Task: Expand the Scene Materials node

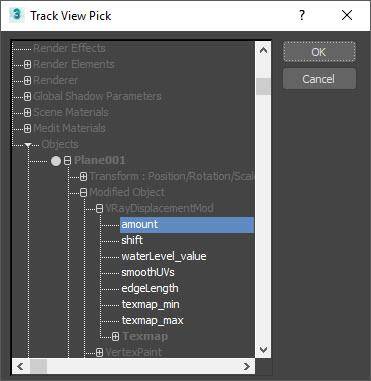Action: point(28,112)
